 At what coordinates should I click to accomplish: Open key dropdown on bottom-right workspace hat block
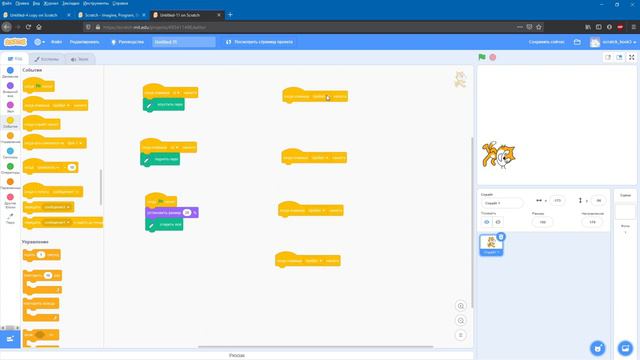pyautogui.click(x=313, y=261)
